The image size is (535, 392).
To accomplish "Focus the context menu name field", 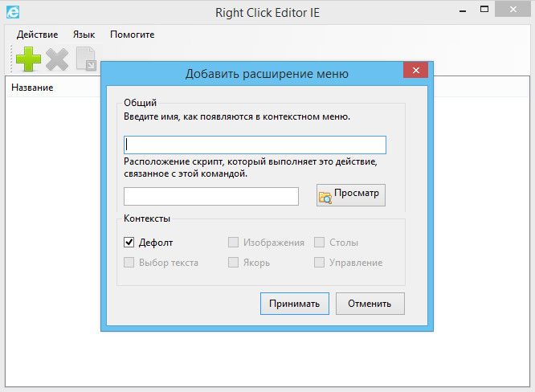I will (255, 145).
